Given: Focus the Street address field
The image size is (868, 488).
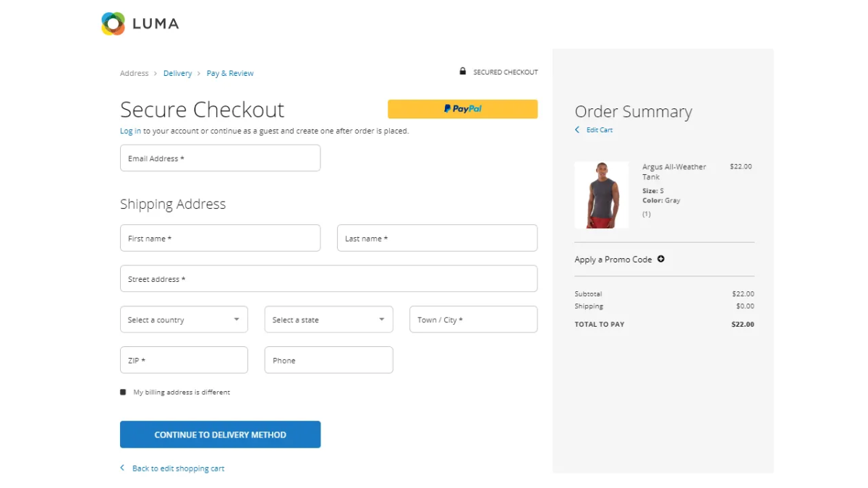Looking at the screenshot, I should click(x=328, y=278).
